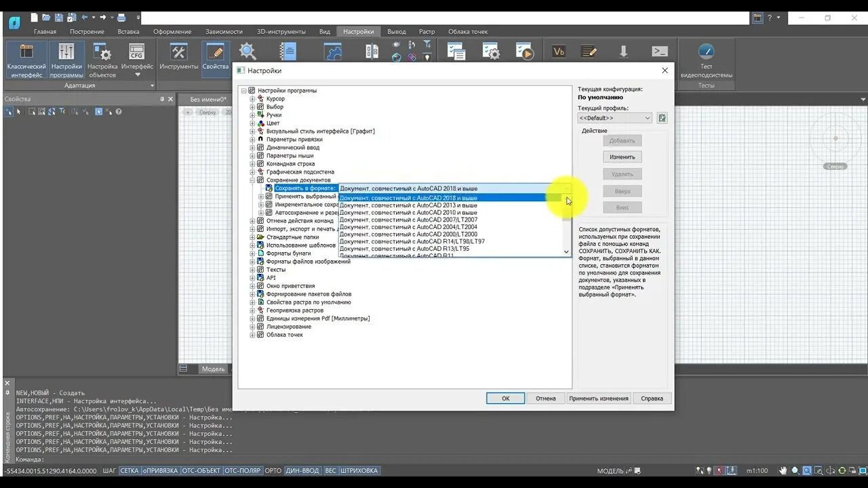Click the Классический интерфейс ribbon icon

click(26, 60)
